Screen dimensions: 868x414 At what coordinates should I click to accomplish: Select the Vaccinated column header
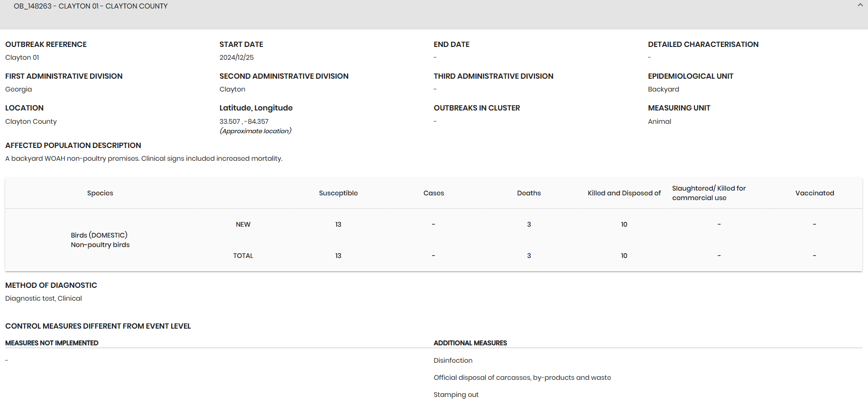click(x=814, y=193)
